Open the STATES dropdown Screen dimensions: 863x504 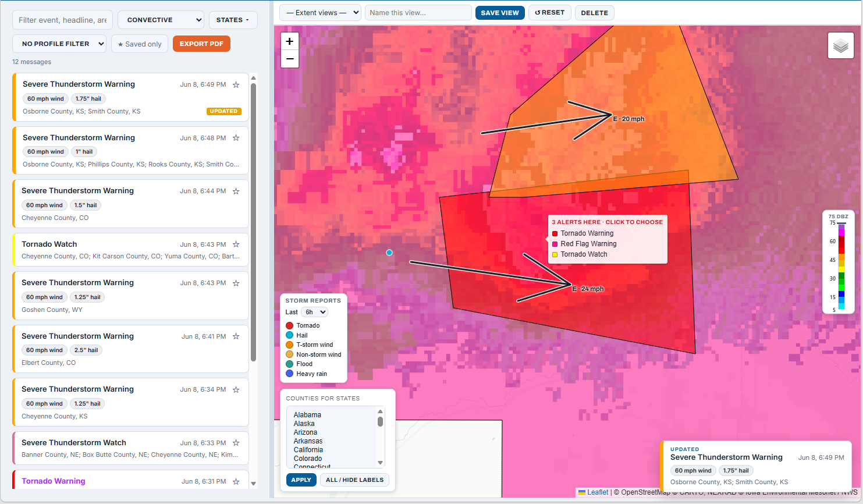pos(233,20)
